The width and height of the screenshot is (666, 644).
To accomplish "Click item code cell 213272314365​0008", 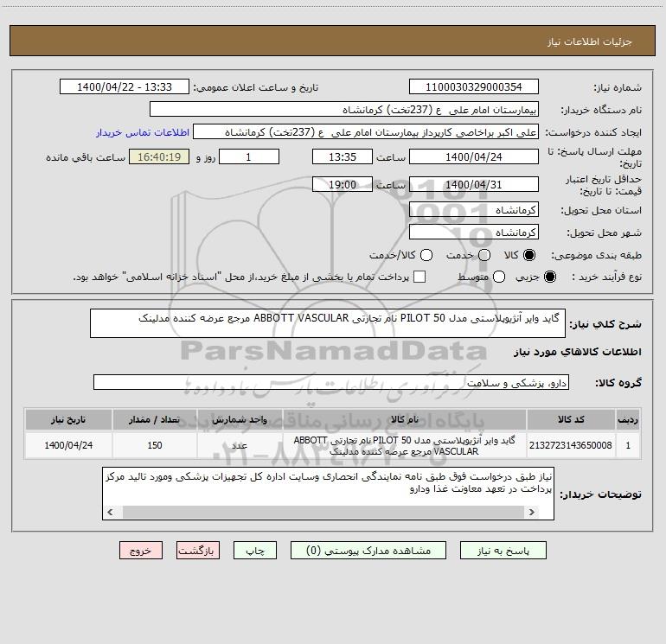I will pos(571,445).
